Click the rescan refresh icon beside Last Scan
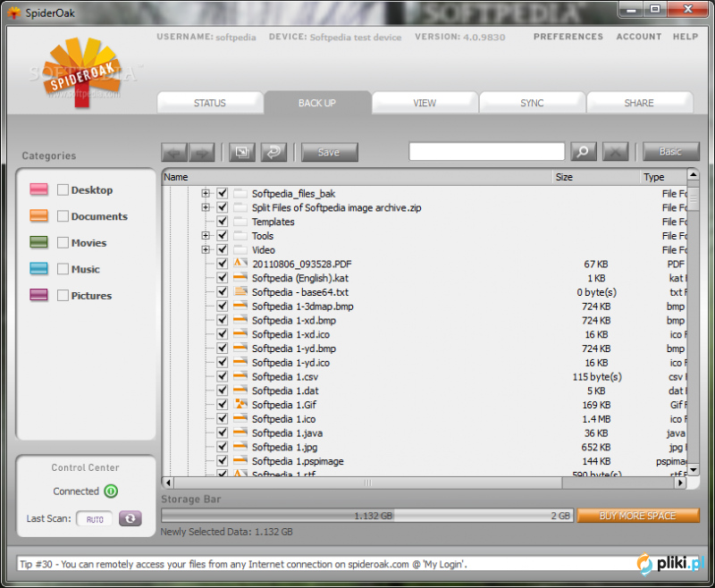The image size is (715, 588). (130, 518)
